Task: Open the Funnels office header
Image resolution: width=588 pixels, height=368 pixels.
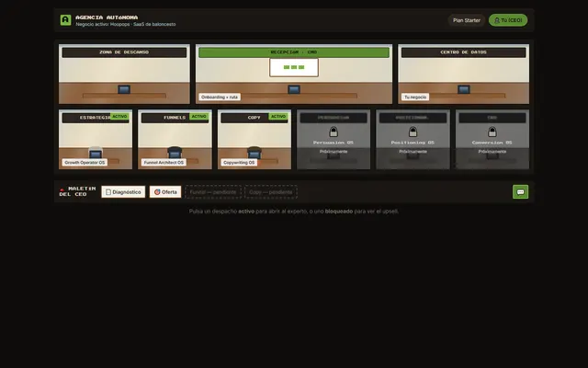Action: click(x=175, y=118)
